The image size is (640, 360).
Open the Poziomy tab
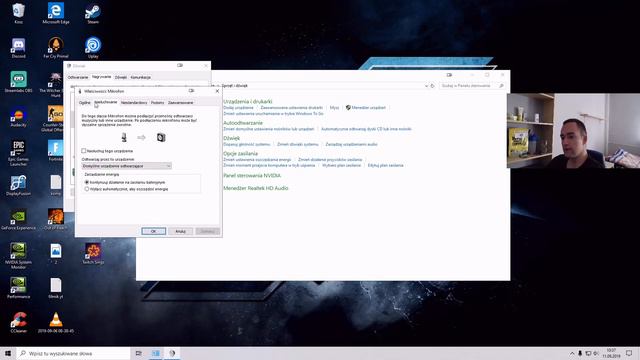point(157,103)
